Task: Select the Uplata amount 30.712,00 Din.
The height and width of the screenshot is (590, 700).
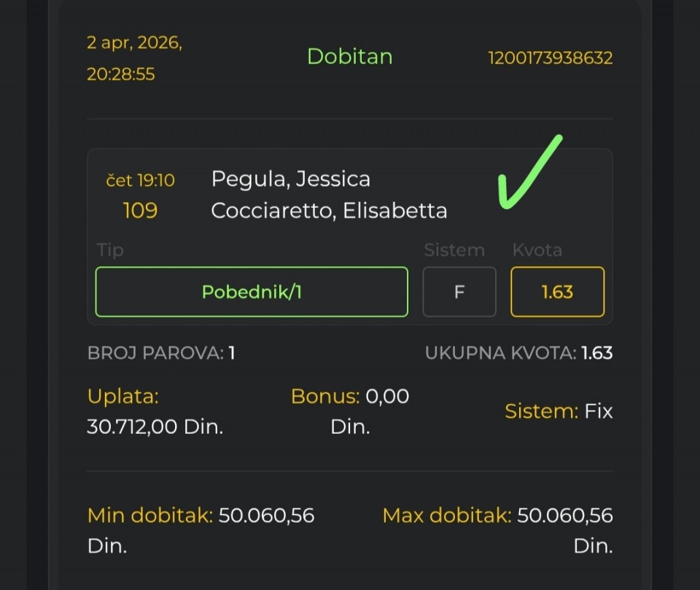Action: [x=155, y=427]
